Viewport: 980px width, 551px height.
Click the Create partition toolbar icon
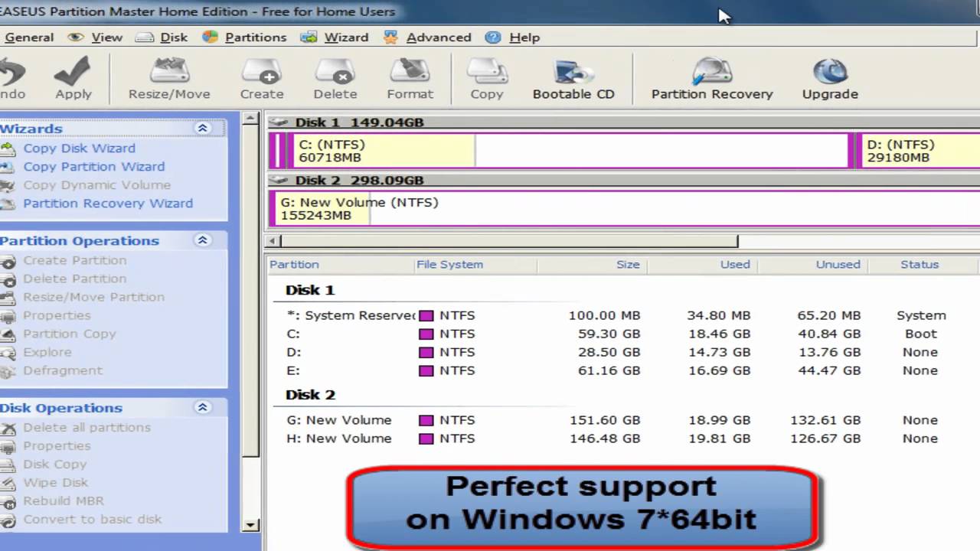click(262, 79)
